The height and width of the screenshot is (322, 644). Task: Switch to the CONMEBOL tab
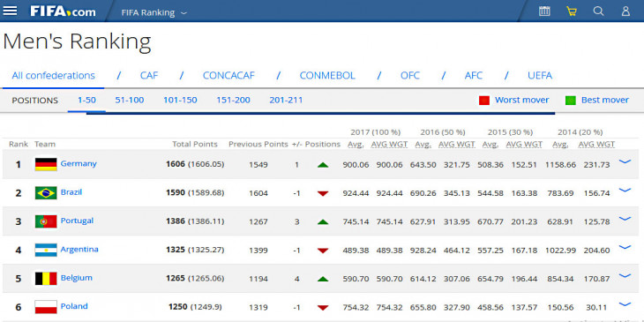(x=327, y=76)
